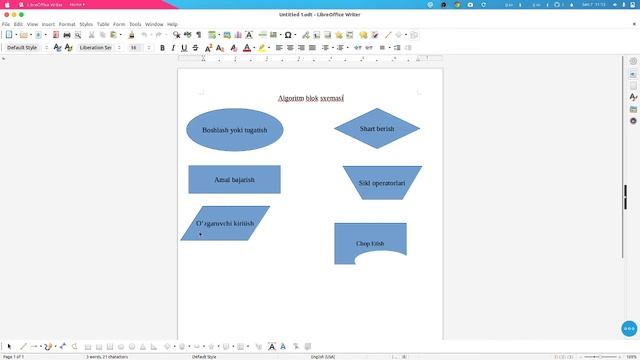This screenshot has width=640, height=360.
Task: Open the Styles menu
Action: pos(86,24)
